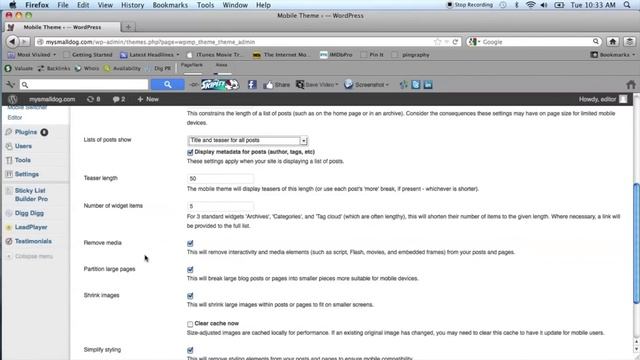Toggle the Remove media checkbox

190,244
